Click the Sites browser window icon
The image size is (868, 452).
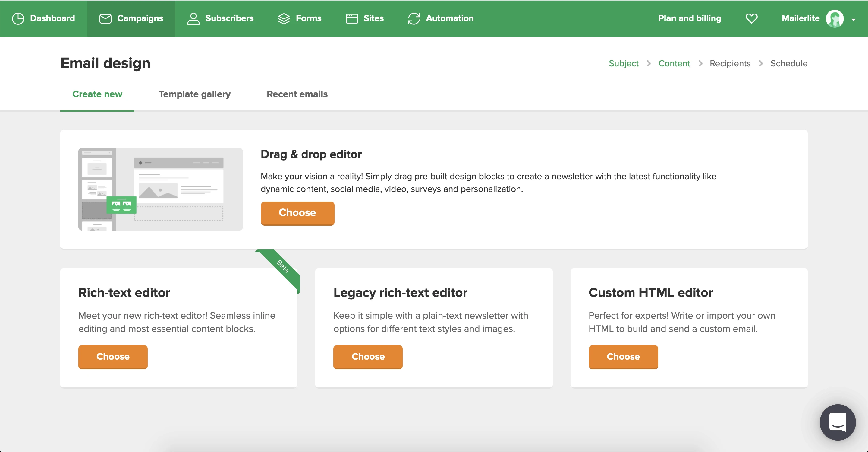(x=351, y=18)
